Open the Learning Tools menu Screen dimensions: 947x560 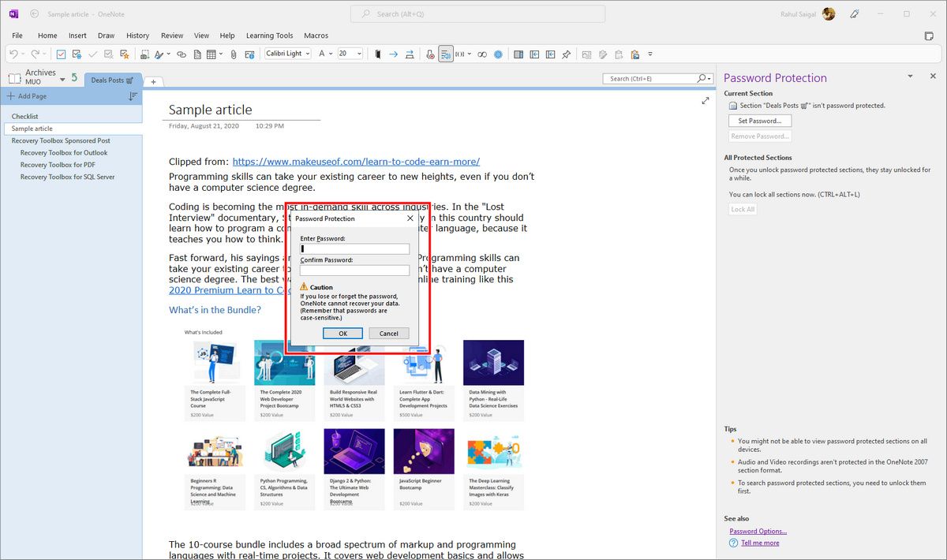coord(269,35)
